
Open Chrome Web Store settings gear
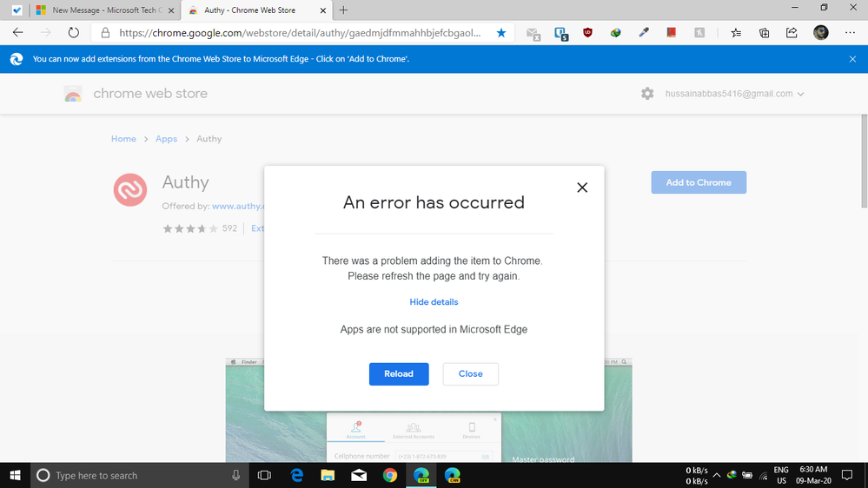pyautogui.click(x=647, y=94)
